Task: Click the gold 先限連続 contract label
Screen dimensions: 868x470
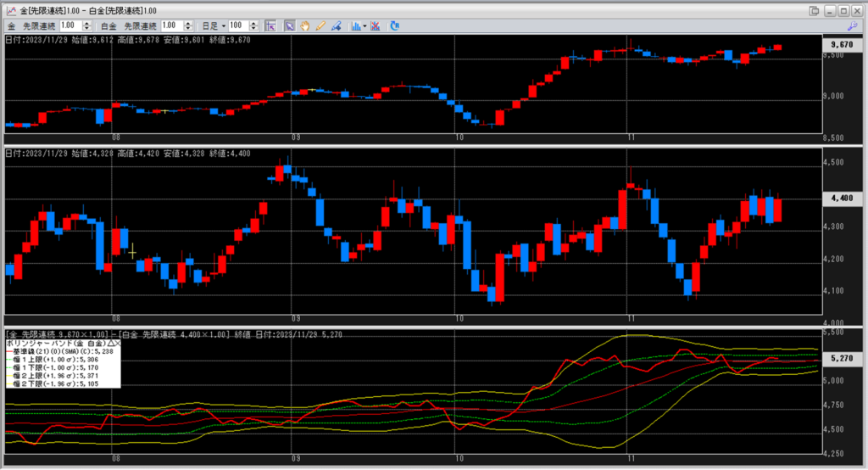Action: (39, 26)
